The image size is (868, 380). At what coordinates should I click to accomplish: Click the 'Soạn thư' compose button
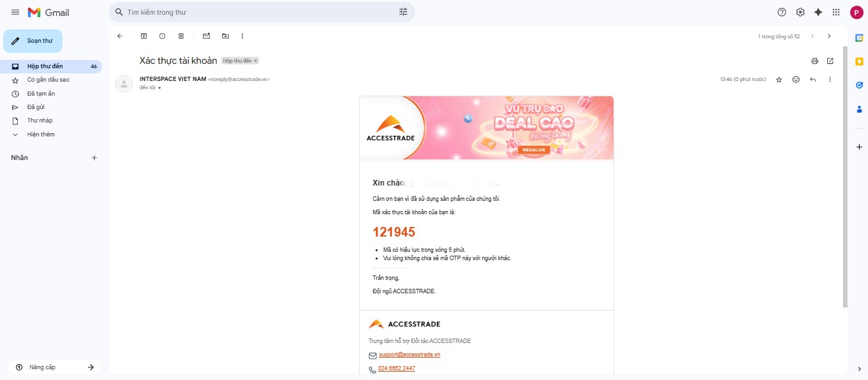coord(33,40)
